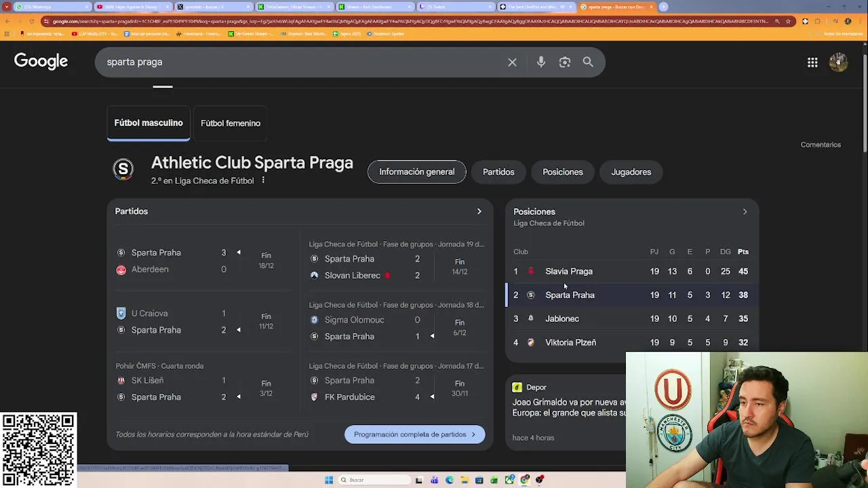
Task: Click the Jablonec crest in the standings
Action: pos(531,319)
